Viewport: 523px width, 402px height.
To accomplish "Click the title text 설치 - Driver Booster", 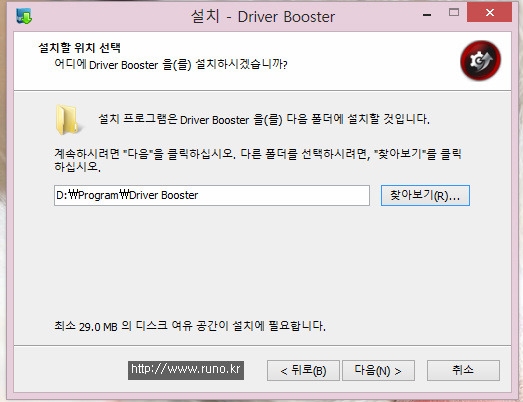I will tap(263, 16).
